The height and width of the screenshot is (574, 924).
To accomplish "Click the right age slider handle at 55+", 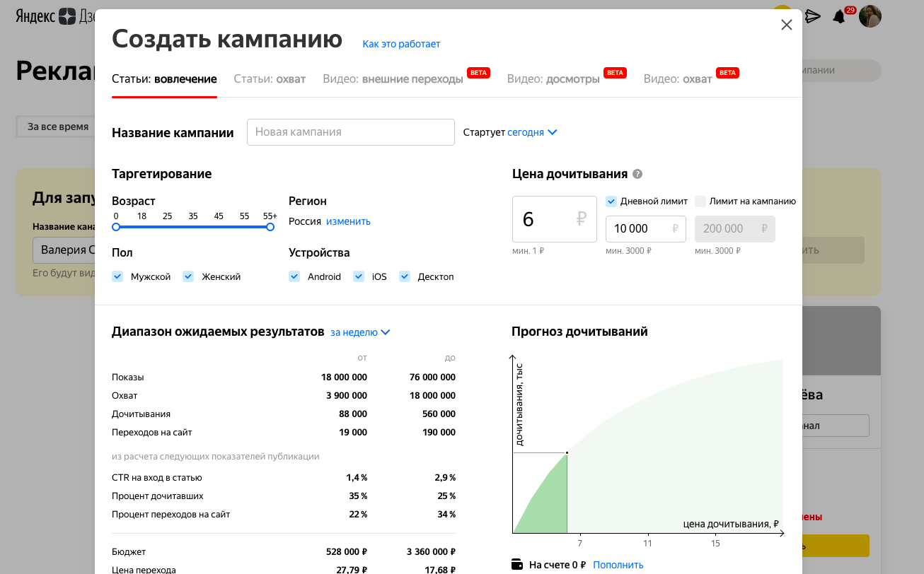I will pos(270,227).
